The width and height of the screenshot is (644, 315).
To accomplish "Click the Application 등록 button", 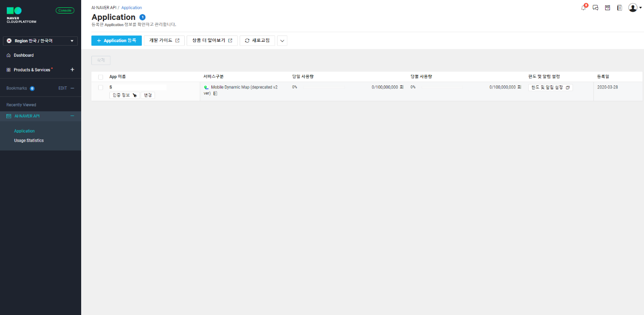I will [117, 41].
